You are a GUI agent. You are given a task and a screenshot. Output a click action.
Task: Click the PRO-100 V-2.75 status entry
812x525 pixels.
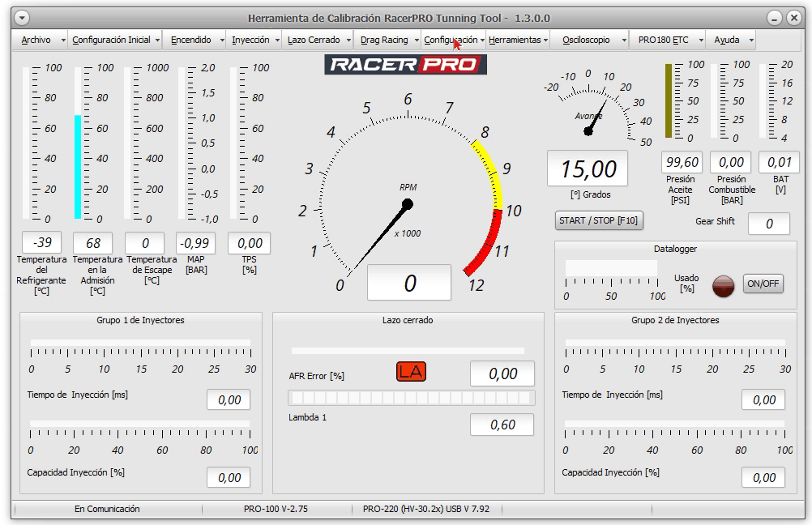(276, 509)
